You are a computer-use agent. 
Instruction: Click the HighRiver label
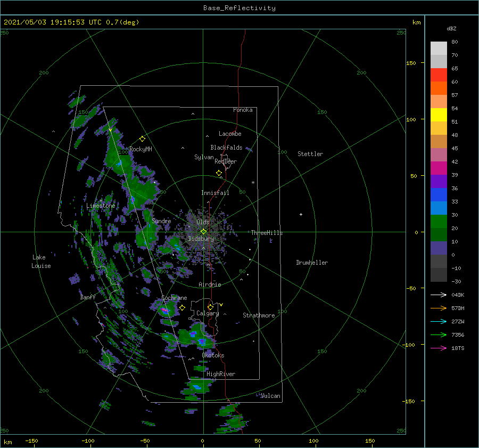tap(221, 374)
